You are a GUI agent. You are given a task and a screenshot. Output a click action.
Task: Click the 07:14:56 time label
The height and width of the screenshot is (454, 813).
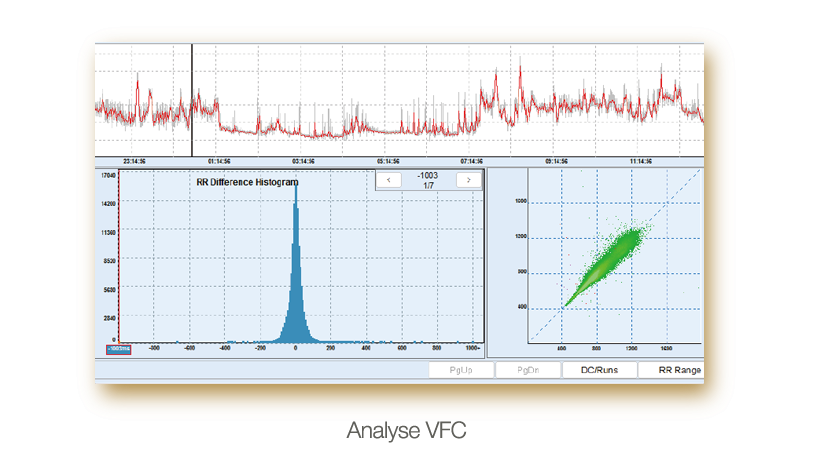(x=471, y=161)
